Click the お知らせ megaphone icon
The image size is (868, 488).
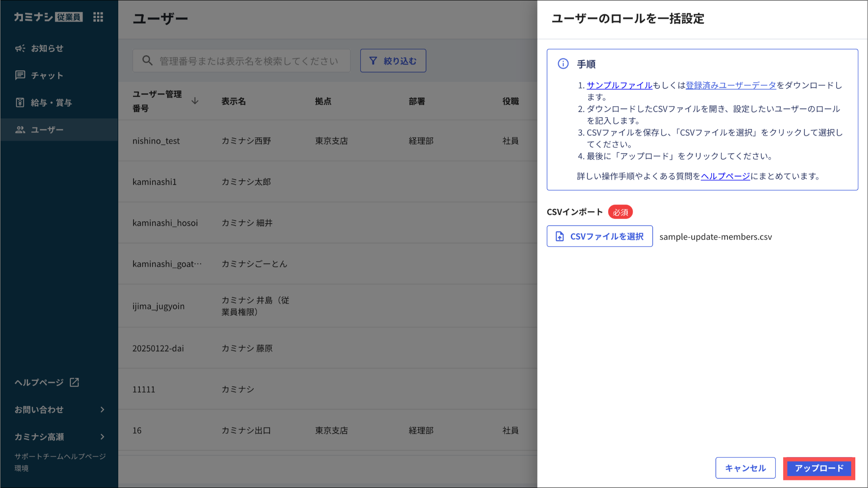point(20,48)
